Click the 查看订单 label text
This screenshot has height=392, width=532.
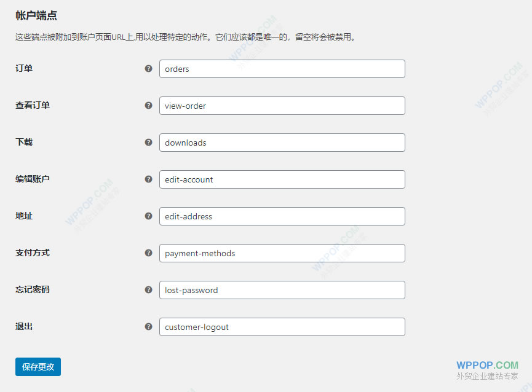(x=32, y=105)
